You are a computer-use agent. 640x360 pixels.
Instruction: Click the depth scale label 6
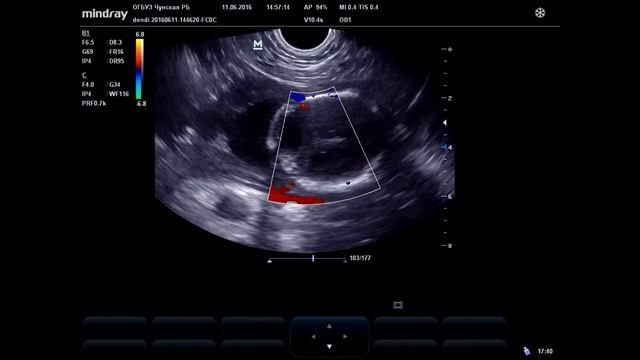(x=450, y=196)
